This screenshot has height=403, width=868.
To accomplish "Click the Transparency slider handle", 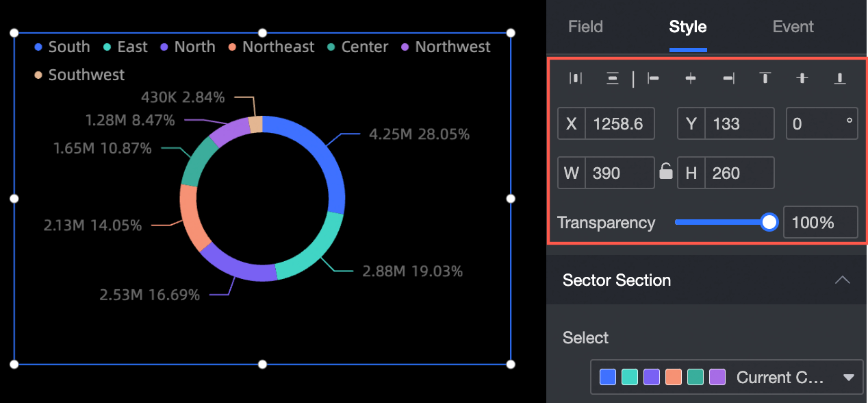I will 770,222.
